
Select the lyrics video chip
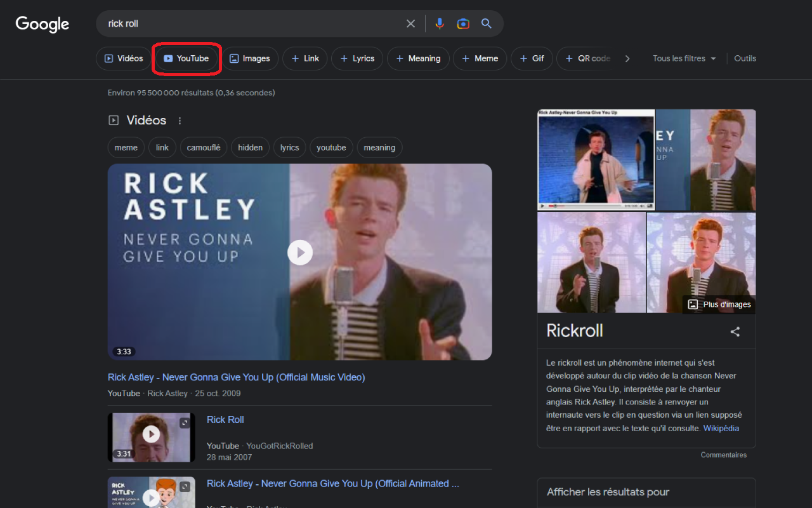pyautogui.click(x=289, y=147)
